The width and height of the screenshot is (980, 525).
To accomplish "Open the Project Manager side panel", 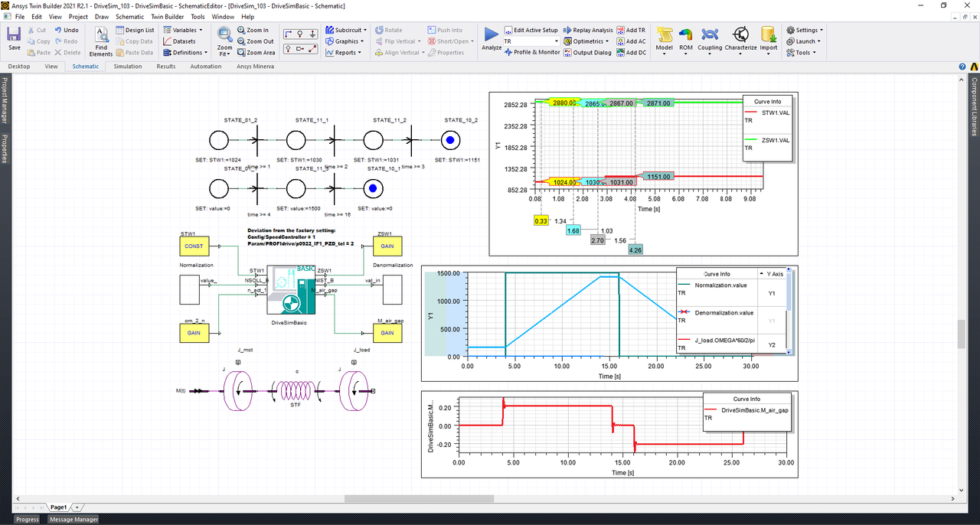I will [5, 102].
